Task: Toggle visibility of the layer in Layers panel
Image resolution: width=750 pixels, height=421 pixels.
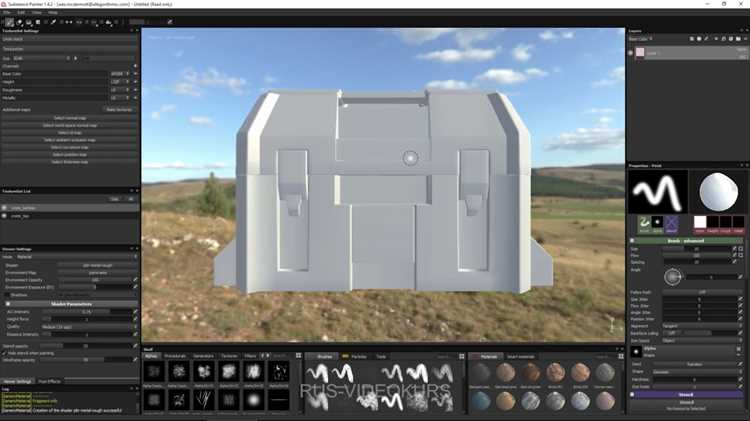Action: tap(631, 53)
